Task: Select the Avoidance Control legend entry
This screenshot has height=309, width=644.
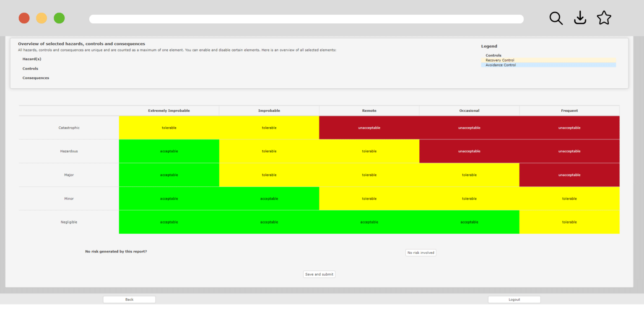Action: pyautogui.click(x=501, y=65)
